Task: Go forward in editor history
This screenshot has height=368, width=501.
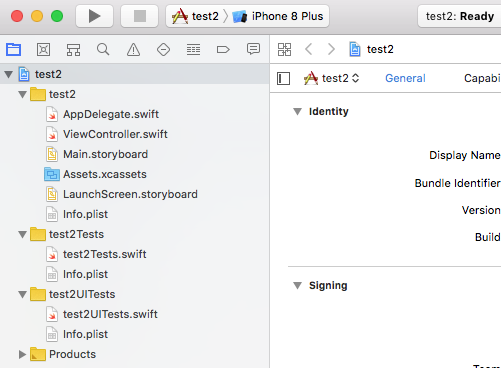Action: (x=331, y=49)
